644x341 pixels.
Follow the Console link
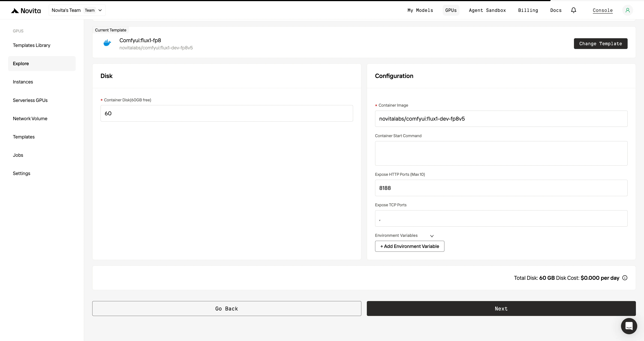(603, 10)
